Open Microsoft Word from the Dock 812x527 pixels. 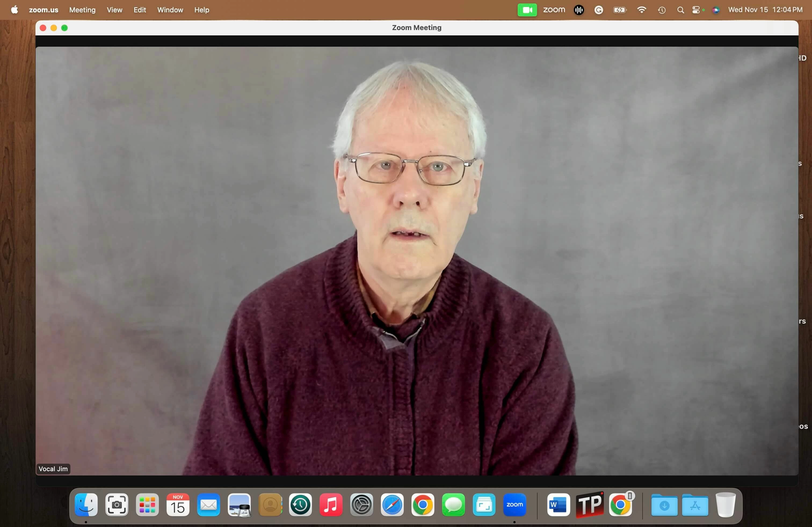tap(558, 504)
